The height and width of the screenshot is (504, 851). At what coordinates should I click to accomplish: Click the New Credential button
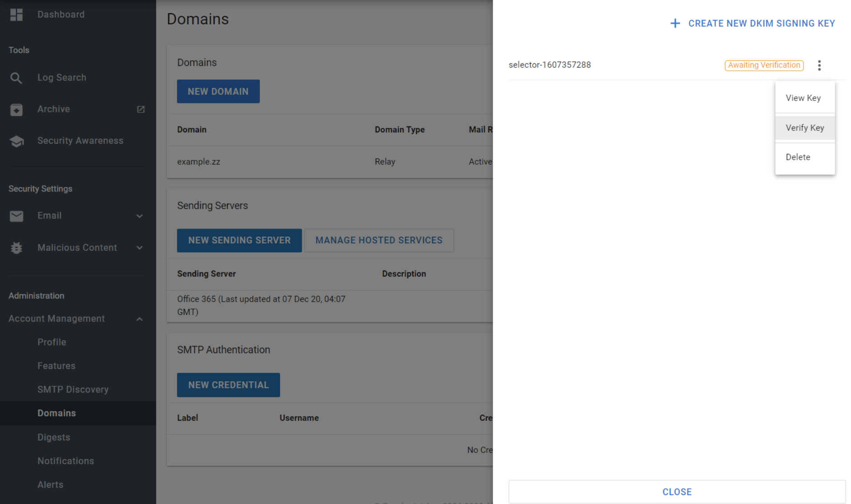click(x=229, y=385)
